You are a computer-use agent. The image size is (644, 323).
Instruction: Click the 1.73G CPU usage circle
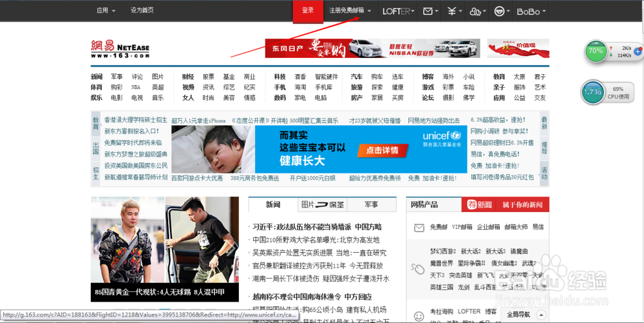(x=592, y=92)
